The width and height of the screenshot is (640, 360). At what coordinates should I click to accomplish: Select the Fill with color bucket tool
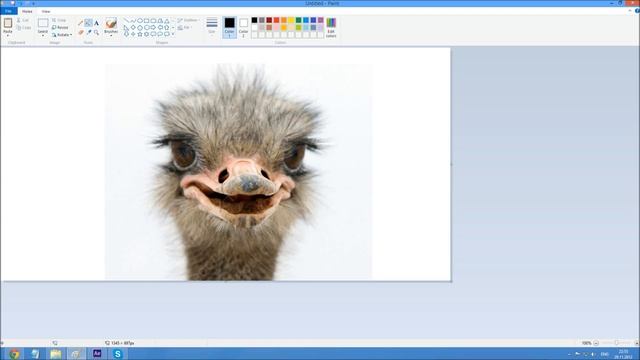[88, 23]
